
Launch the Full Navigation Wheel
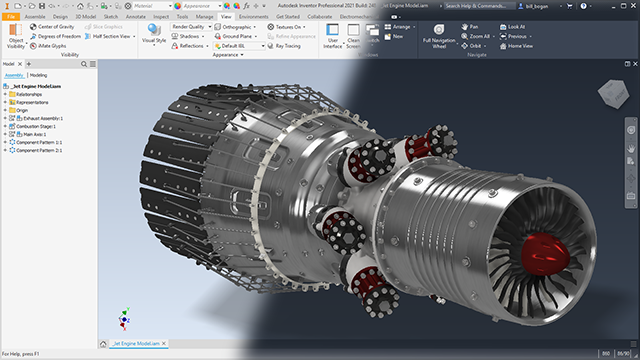[x=439, y=36]
